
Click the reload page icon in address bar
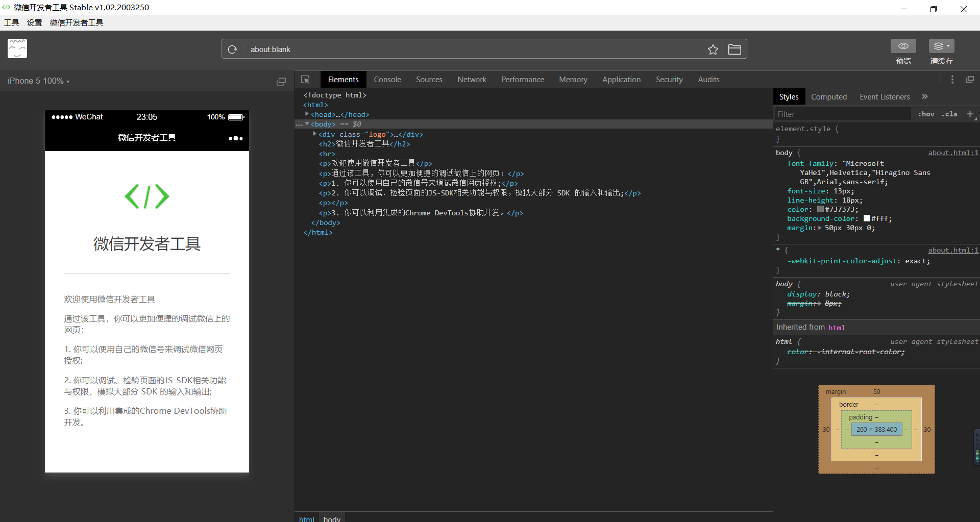click(232, 49)
